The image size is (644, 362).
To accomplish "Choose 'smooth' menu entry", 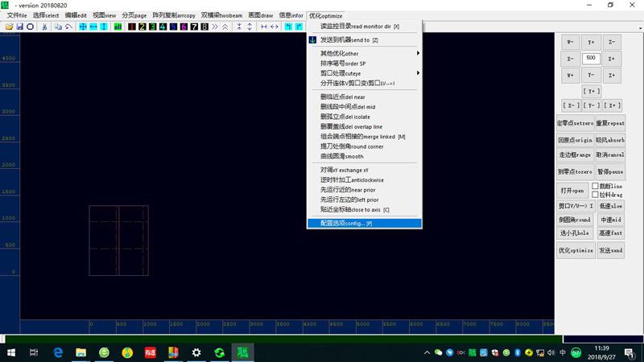I will tap(365, 156).
